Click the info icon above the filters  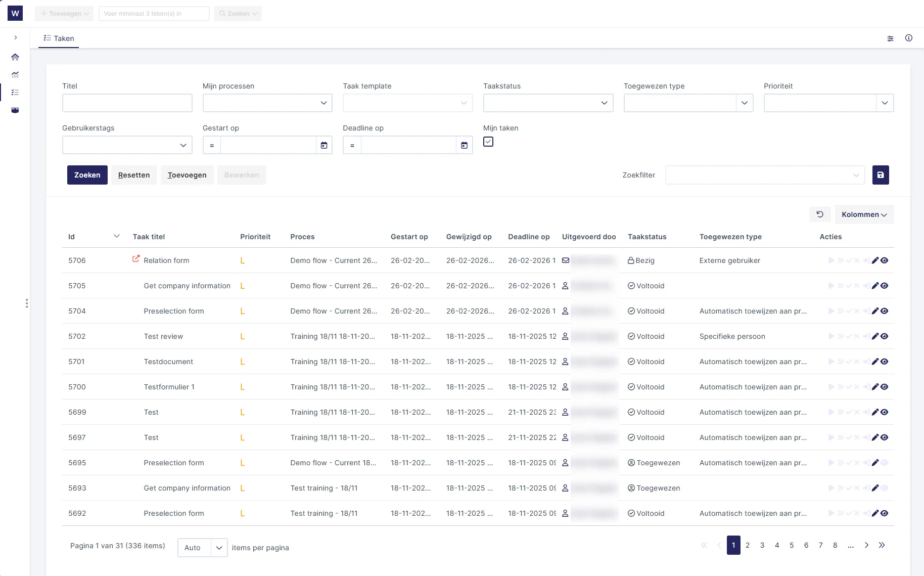pyautogui.click(x=909, y=38)
